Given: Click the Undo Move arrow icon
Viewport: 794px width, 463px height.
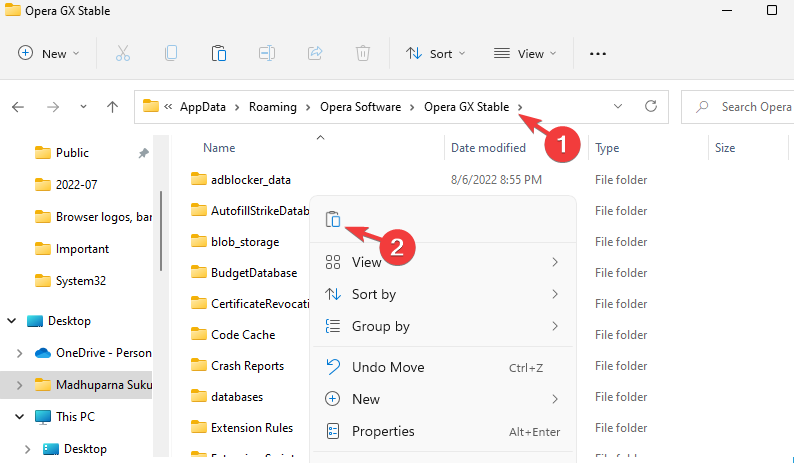Looking at the screenshot, I should (333, 367).
